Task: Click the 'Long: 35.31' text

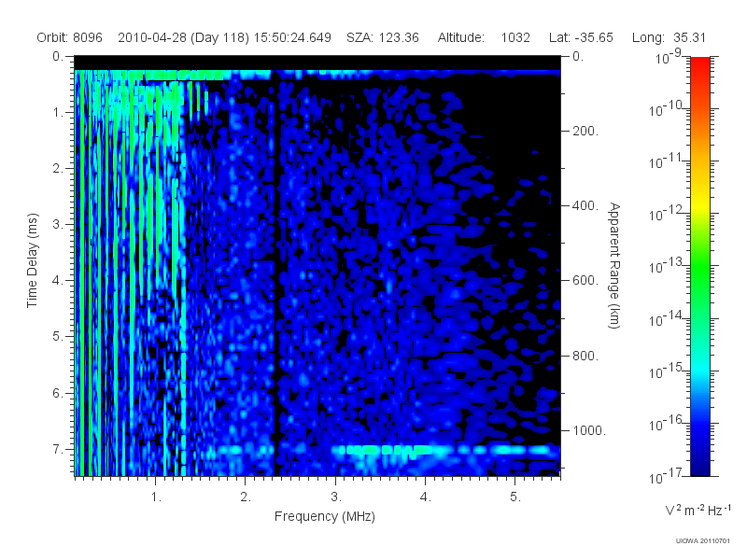Action: click(x=669, y=37)
